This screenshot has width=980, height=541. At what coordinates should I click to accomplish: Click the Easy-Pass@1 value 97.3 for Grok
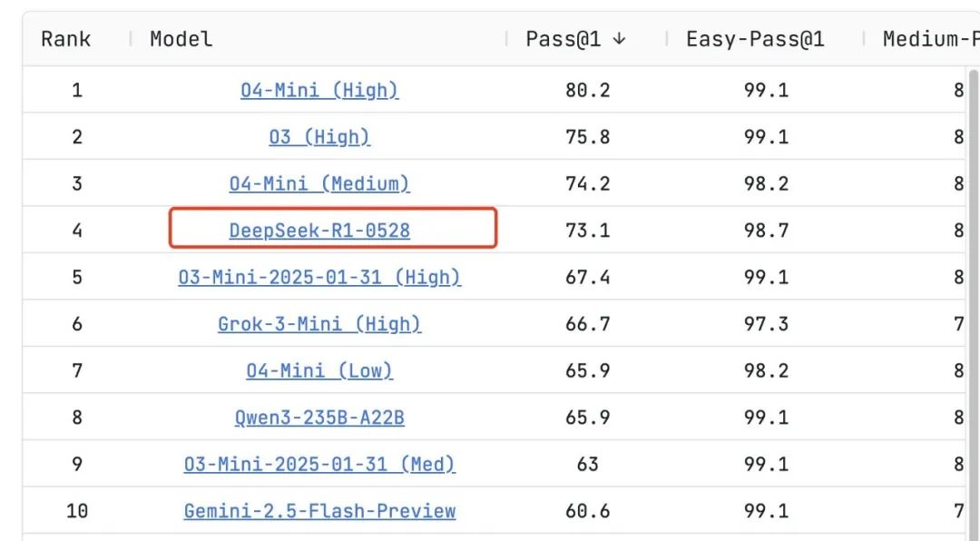[x=766, y=324]
